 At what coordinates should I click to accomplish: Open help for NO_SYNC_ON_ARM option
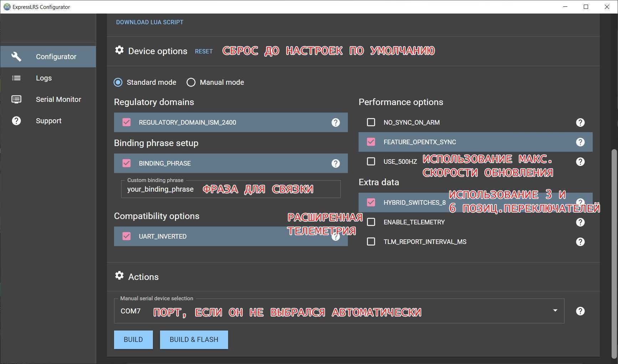click(580, 123)
